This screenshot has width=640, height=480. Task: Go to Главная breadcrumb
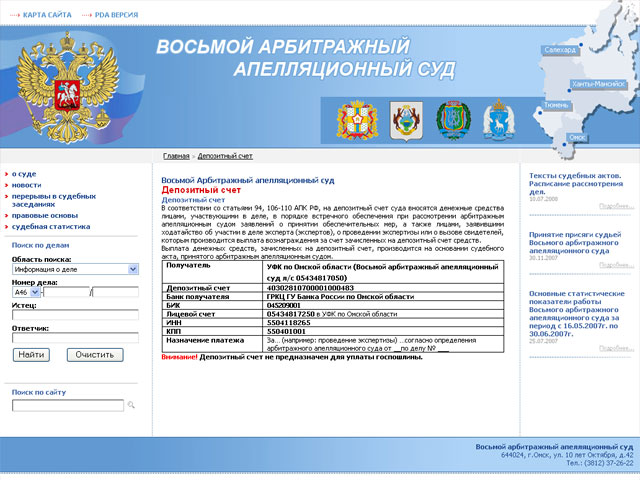coord(176,156)
